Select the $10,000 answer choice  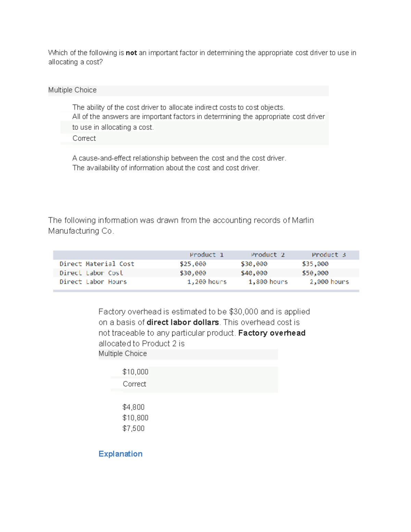135,372
